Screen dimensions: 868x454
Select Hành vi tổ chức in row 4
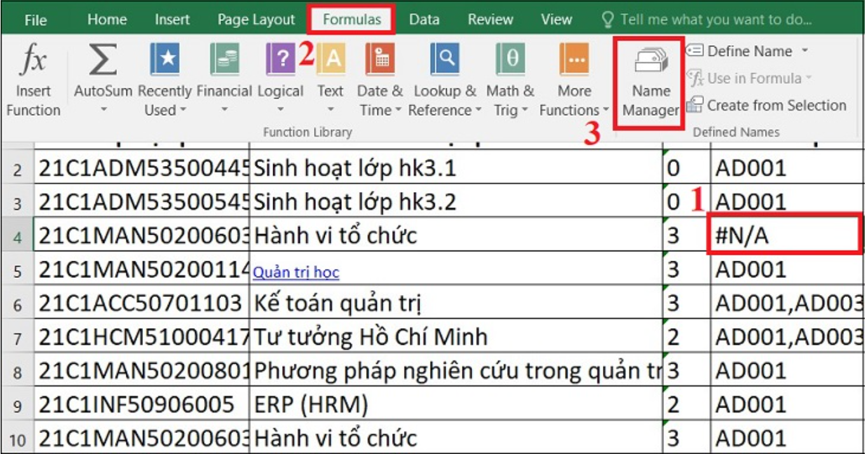(455, 236)
